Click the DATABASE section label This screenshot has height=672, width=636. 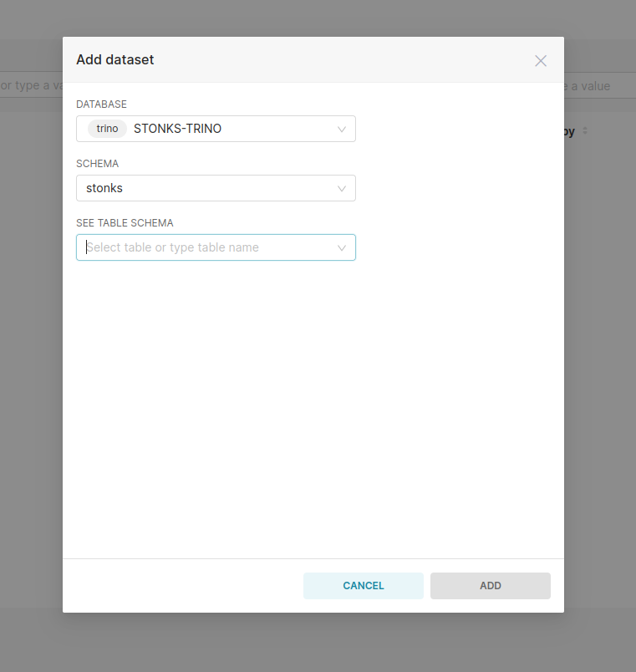coord(101,104)
